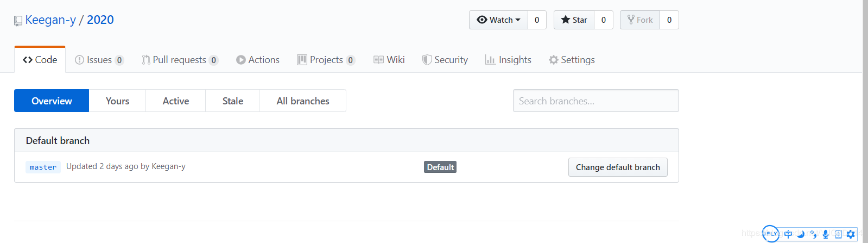Click the Issues tab icon

(x=79, y=60)
